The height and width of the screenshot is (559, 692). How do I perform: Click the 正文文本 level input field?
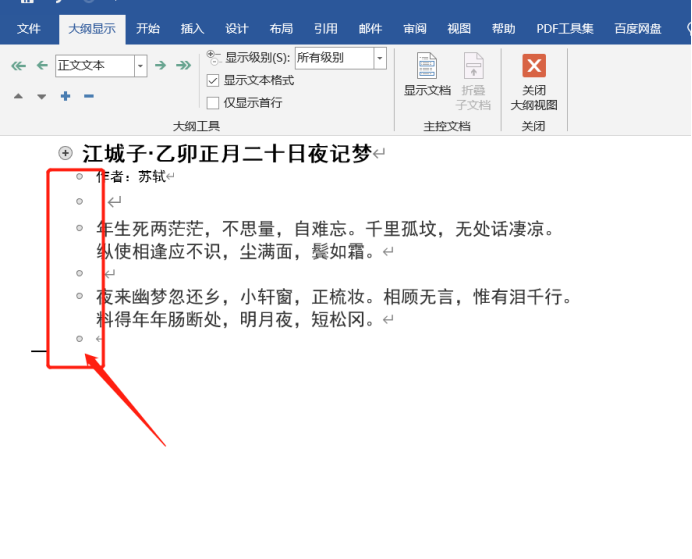(x=95, y=66)
